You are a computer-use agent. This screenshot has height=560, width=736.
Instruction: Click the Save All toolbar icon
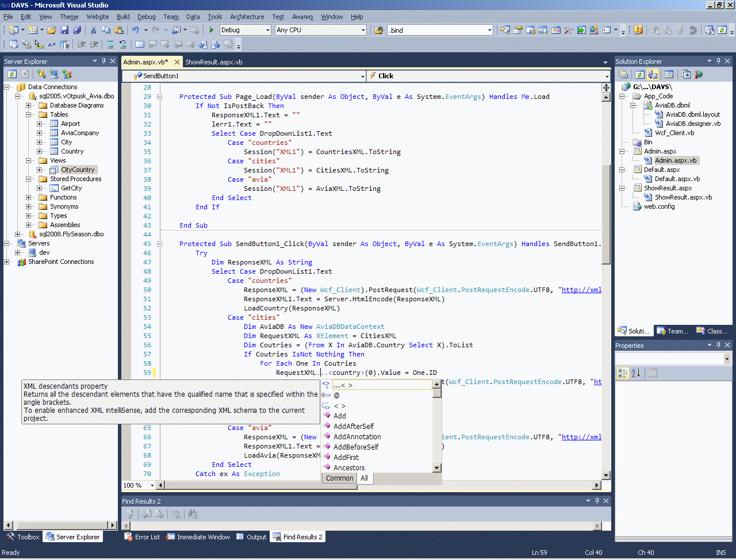click(78, 29)
